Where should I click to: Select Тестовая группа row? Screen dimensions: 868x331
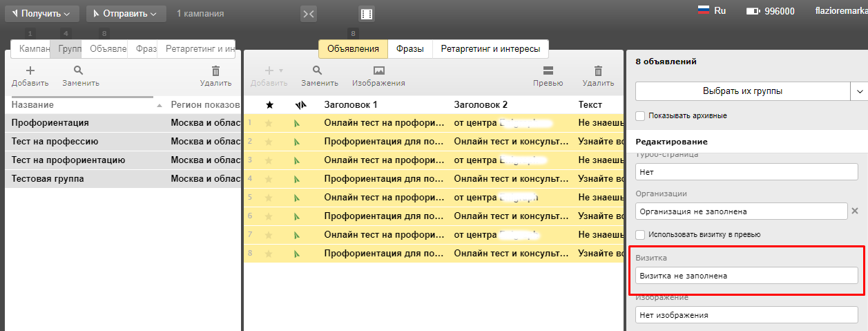[x=123, y=179]
